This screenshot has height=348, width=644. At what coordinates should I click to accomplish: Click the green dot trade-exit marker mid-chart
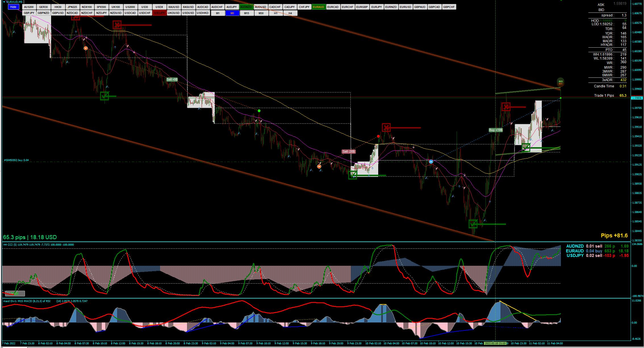(x=259, y=111)
